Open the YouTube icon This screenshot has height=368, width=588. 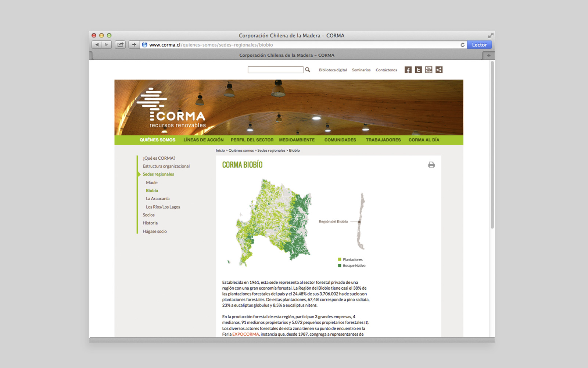[x=429, y=70]
